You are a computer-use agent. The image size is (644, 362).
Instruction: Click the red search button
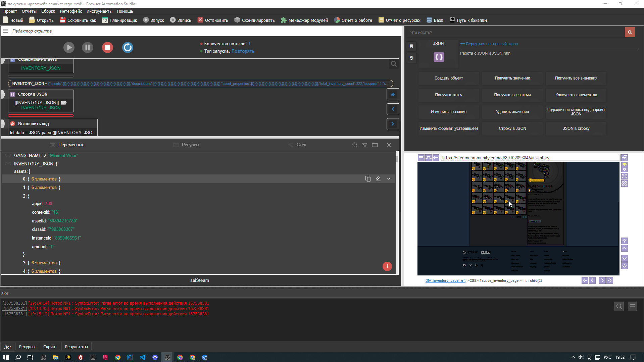pyautogui.click(x=630, y=32)
